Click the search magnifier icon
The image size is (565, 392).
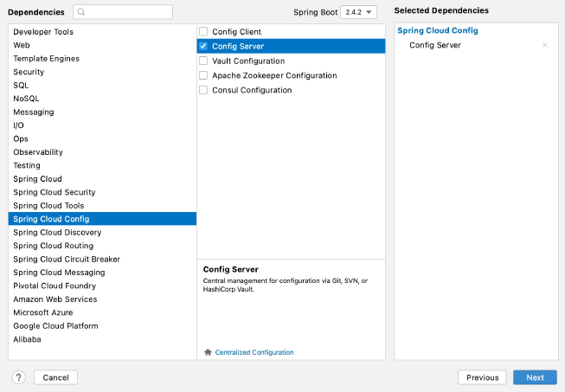81,12
